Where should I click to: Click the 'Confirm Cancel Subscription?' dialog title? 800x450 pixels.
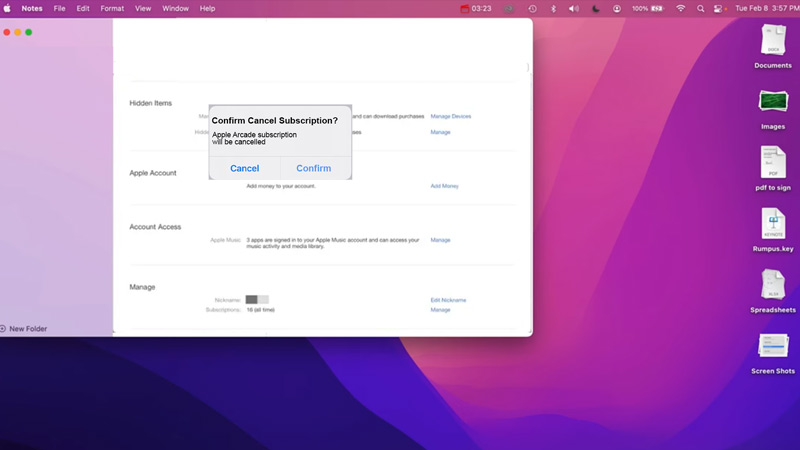point(274,120)
